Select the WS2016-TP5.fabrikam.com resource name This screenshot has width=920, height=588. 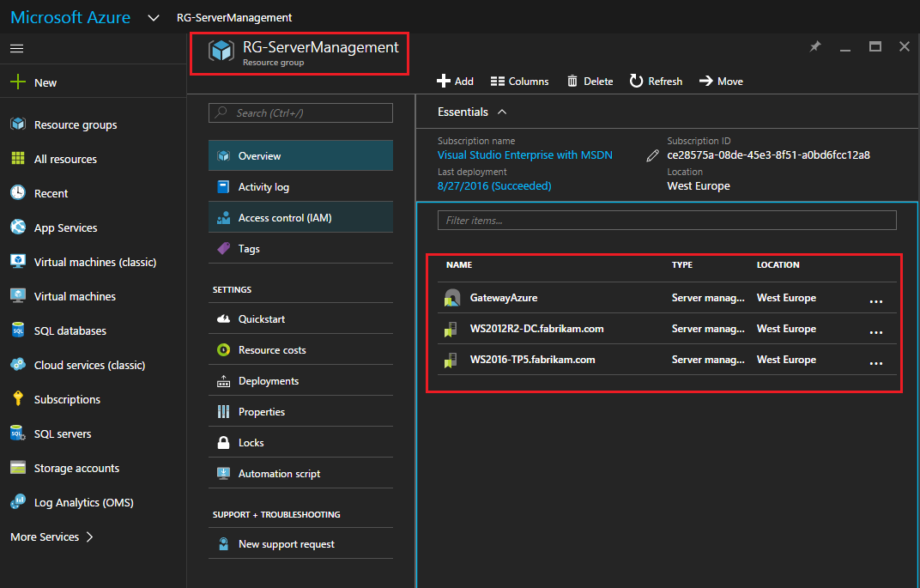tap(533, 360)
